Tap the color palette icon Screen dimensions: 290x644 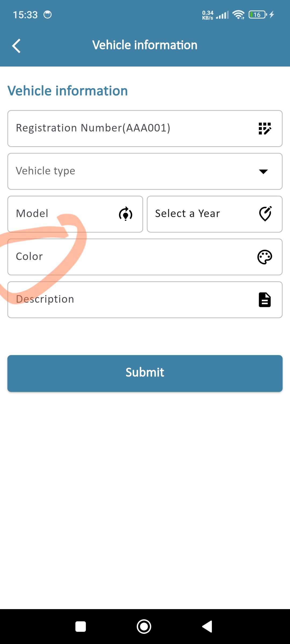[265, 257]
